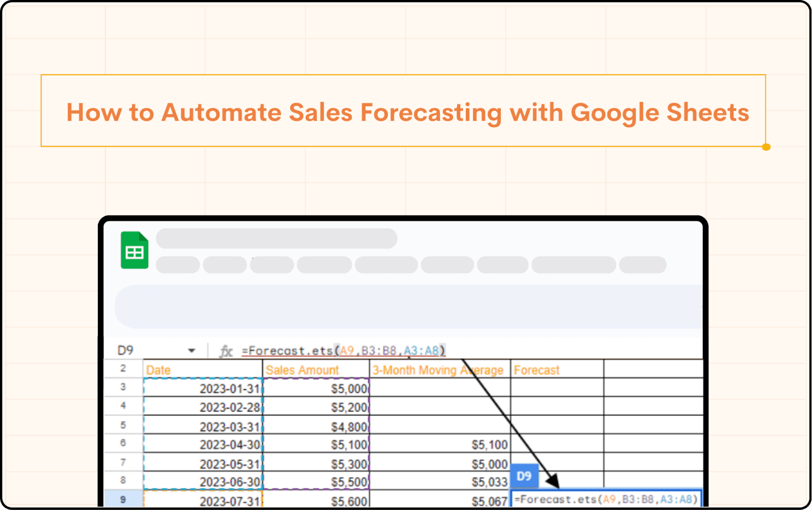Click the formula bar with =Forecast.ets formula
812x510 pixels.
click(x=344, y=350)
